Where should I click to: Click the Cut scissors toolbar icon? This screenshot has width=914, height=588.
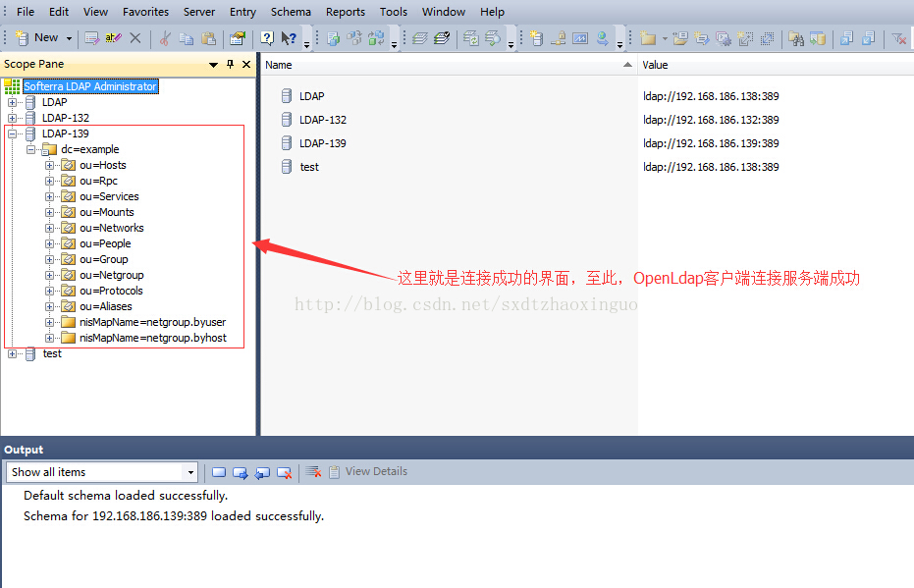coord(165,38)
